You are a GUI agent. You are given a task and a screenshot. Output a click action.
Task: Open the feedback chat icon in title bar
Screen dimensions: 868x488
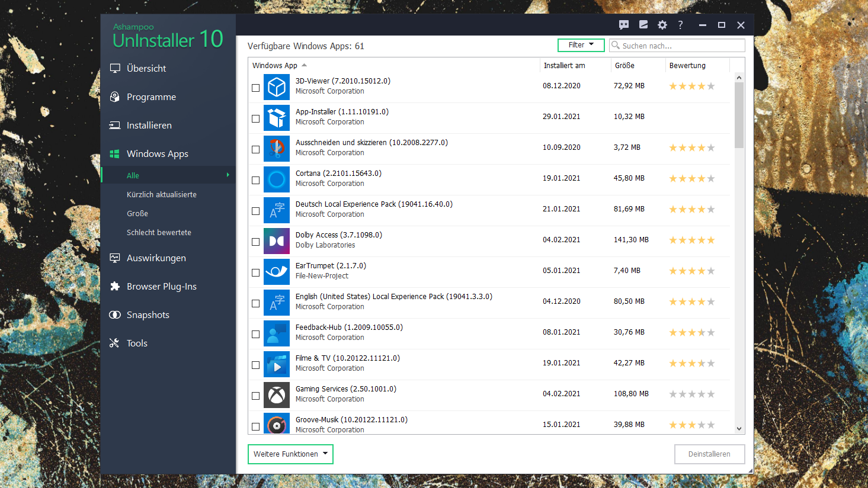point(624,25)
